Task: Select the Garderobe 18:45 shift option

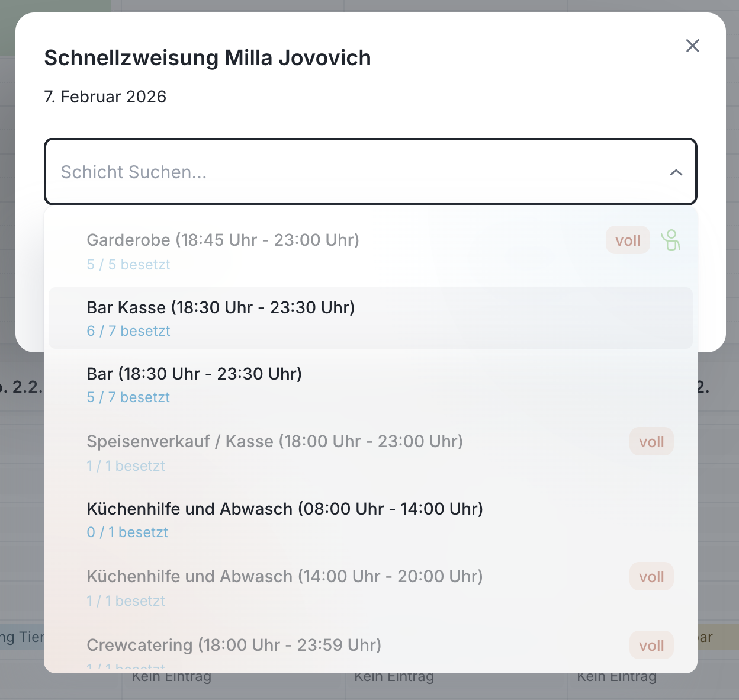Action: [223, 240]
